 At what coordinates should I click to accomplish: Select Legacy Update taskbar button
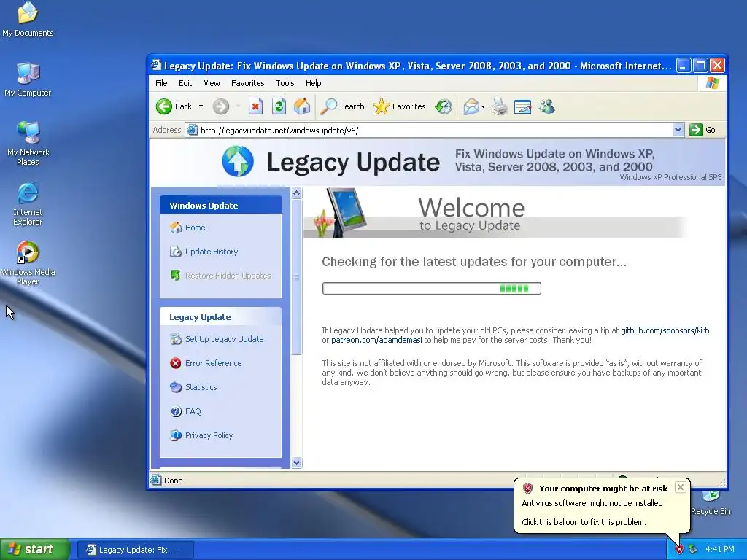135,550
